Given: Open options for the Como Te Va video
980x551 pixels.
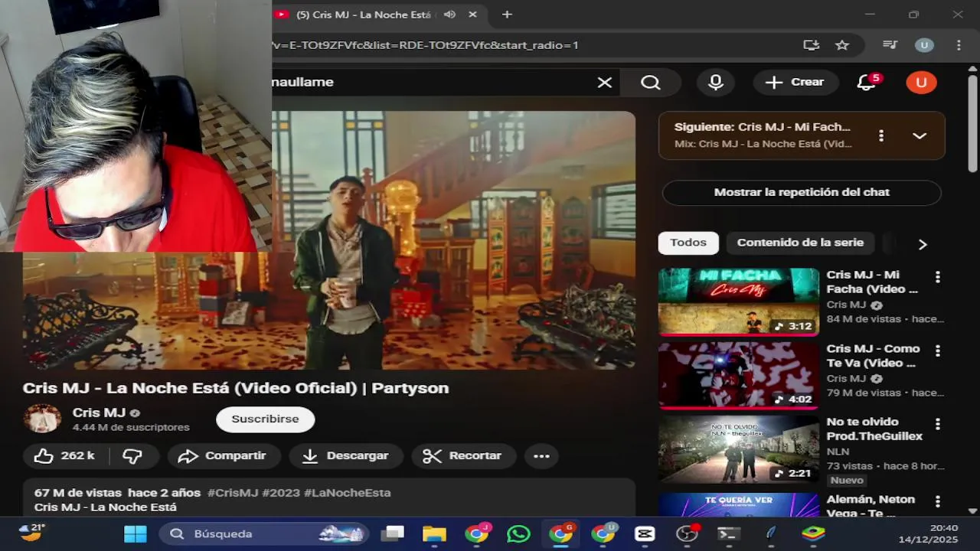Looking at the screenshot, I should [x=937, y=350].
